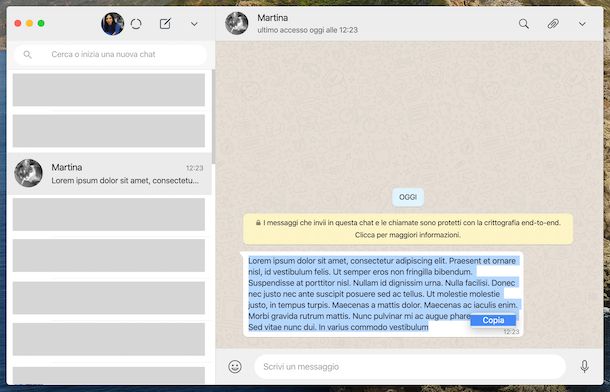Screen dimensions: 610x392
Task: Click the search field 'Cerca o inizia una nuova chat'
Action: pos(110,54)
